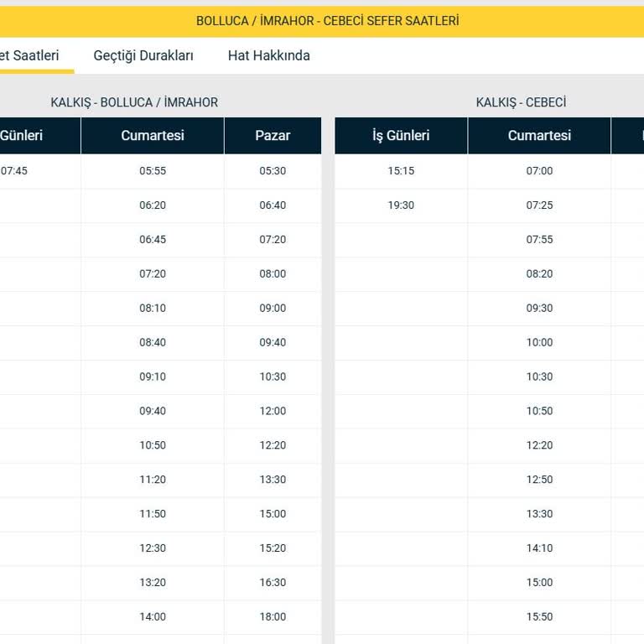Click the 18:00 time in Pazar column
644x644 pixels.
273,617
